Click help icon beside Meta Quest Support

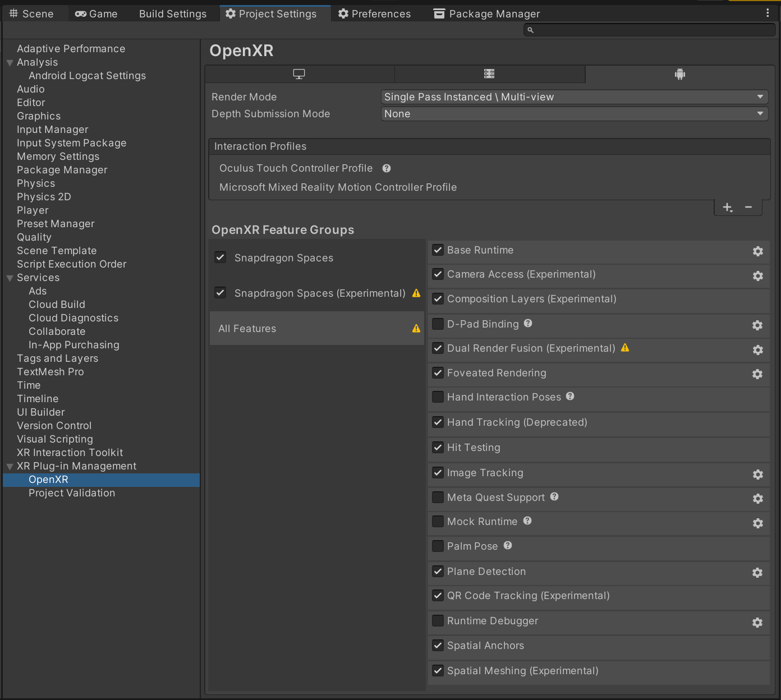(x=554, y=496)
